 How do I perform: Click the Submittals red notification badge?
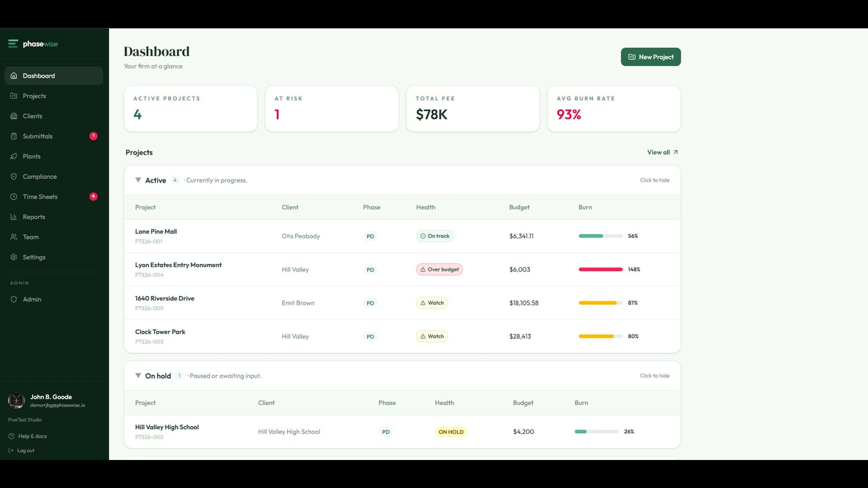coord(93,136)
